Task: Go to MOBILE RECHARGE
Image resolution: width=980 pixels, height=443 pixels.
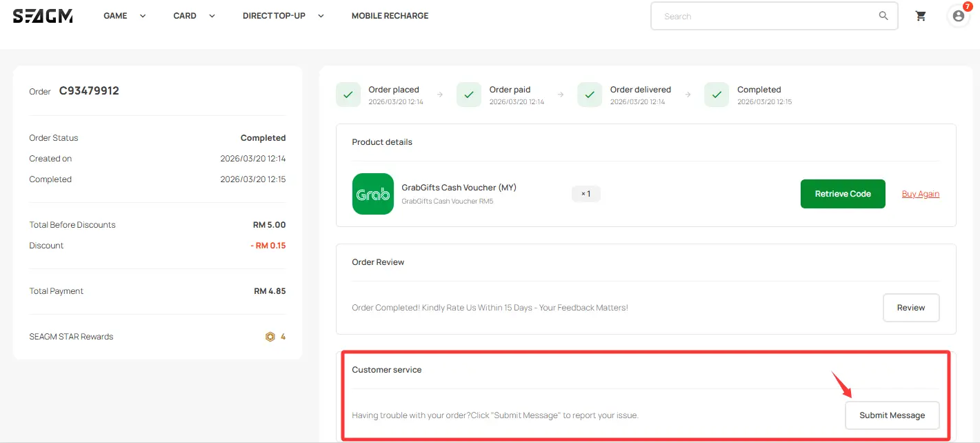Action: pos(390,16)
